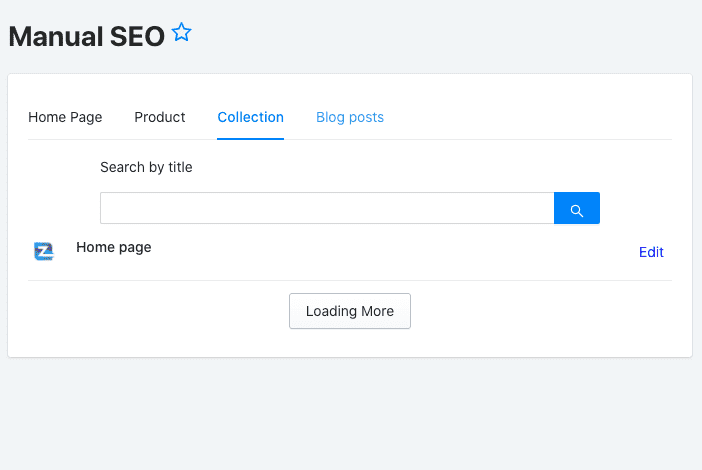The width and height of the screenshot is (702, 470).
Task: Select the Collection tab
Action: click(250, 117)
